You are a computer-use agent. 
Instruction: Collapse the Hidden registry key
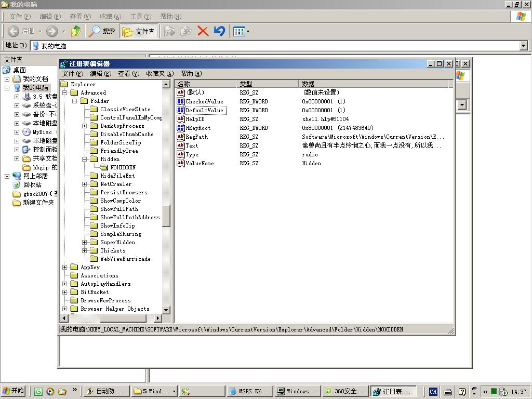tap(85, 159)
